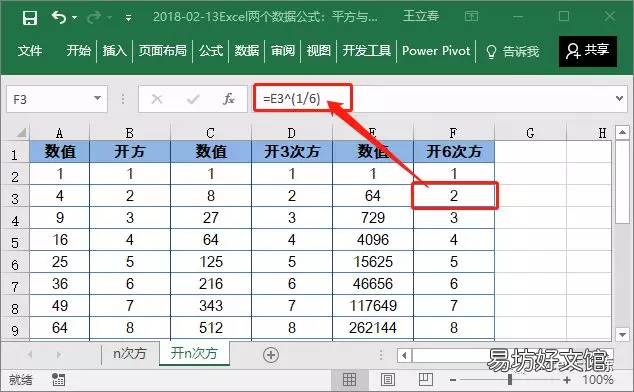Select column A header
The height and width of the screenshot is (392, 634).
pyautogui.click(x=59, y=133)
